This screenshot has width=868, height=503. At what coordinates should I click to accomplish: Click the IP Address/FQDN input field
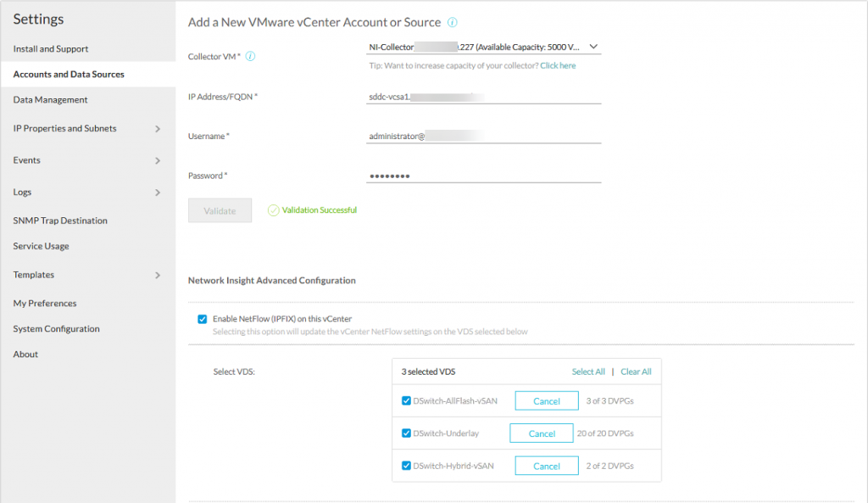click(x=483, y=97)
